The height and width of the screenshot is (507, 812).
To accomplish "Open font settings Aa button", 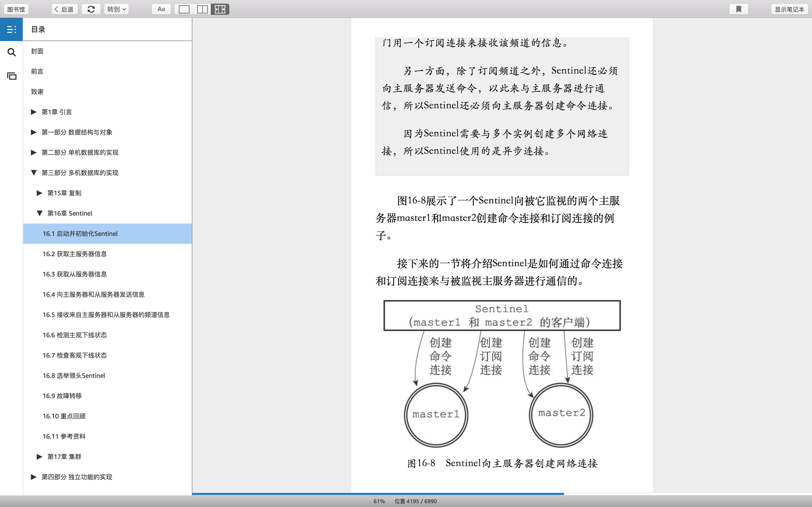I will 161,9.
